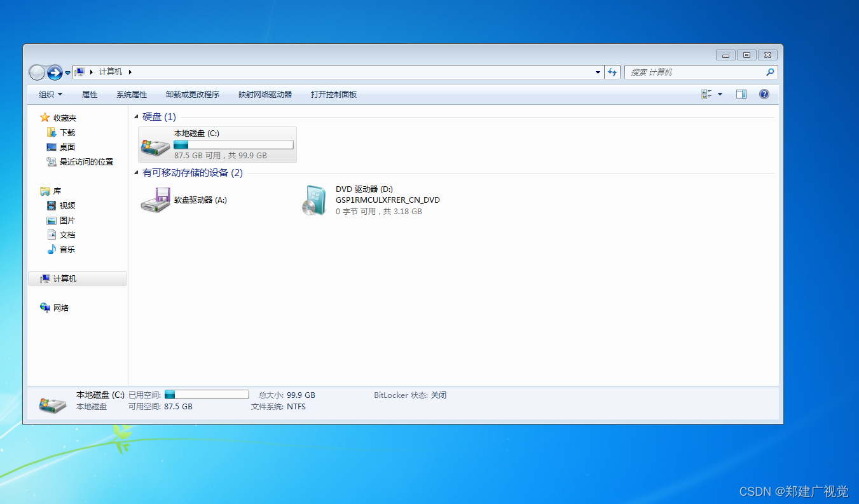Click the 库 libraries icon
The width and height of the screenshot is (859, 504).
(x=45, y=191)
